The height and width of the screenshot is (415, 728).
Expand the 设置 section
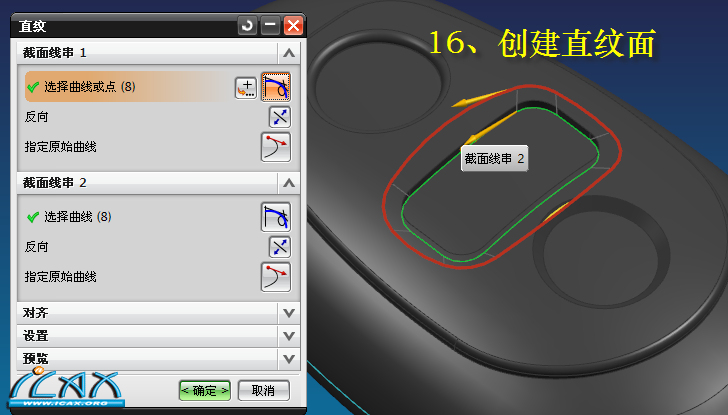[x=289, y=336]
